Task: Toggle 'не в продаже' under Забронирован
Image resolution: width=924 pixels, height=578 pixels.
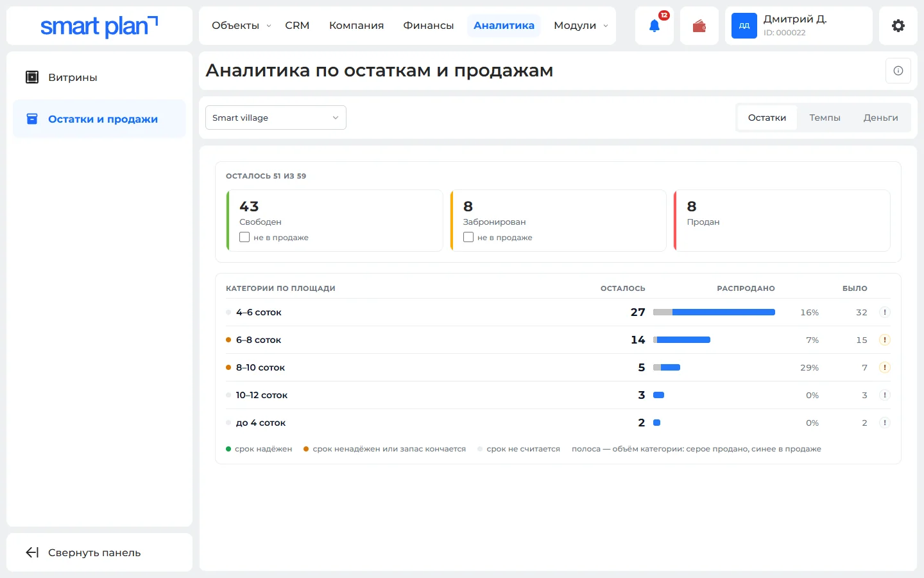Action: (x=468, y=237)
